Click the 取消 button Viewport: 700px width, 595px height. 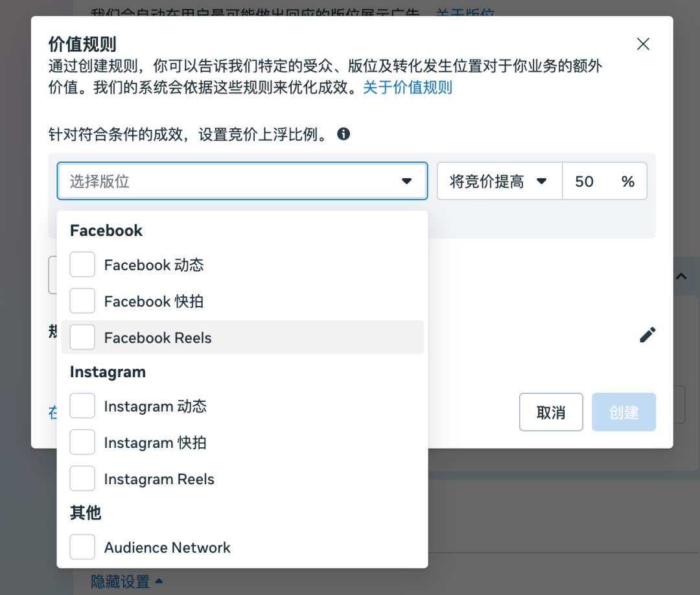click(x=551, y=412)
